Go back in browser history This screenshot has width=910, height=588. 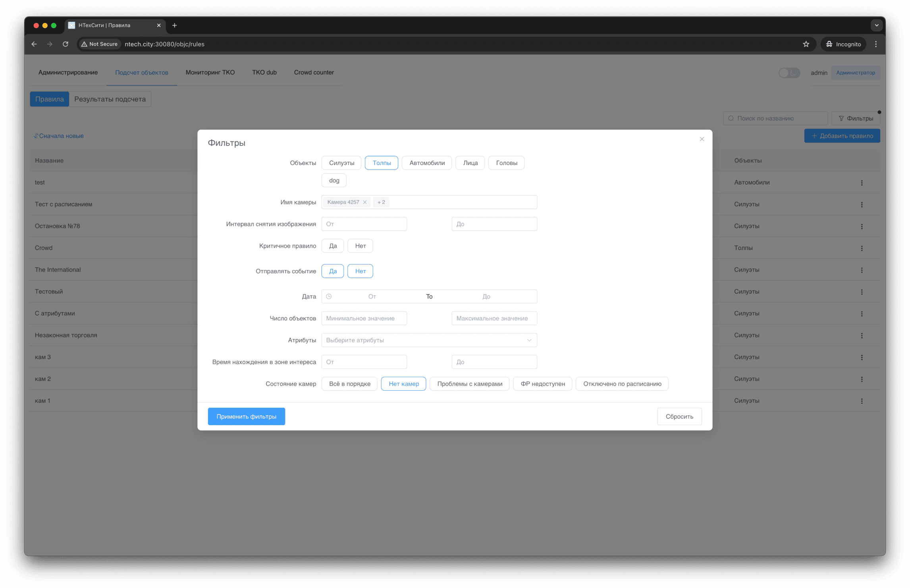tap(34, 44)
